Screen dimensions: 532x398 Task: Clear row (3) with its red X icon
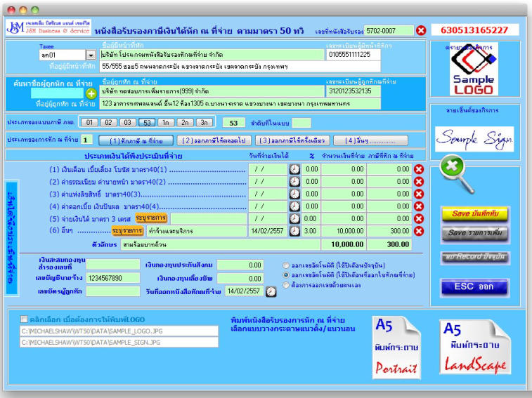[x=419, y=194]
